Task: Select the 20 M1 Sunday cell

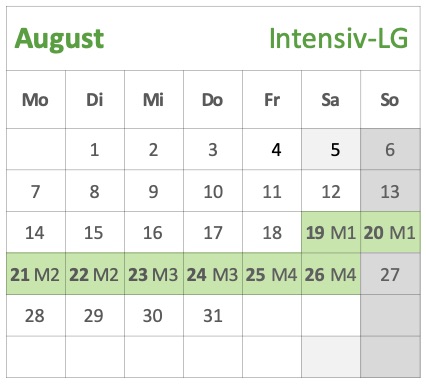Action: click(x=390, y=232)
